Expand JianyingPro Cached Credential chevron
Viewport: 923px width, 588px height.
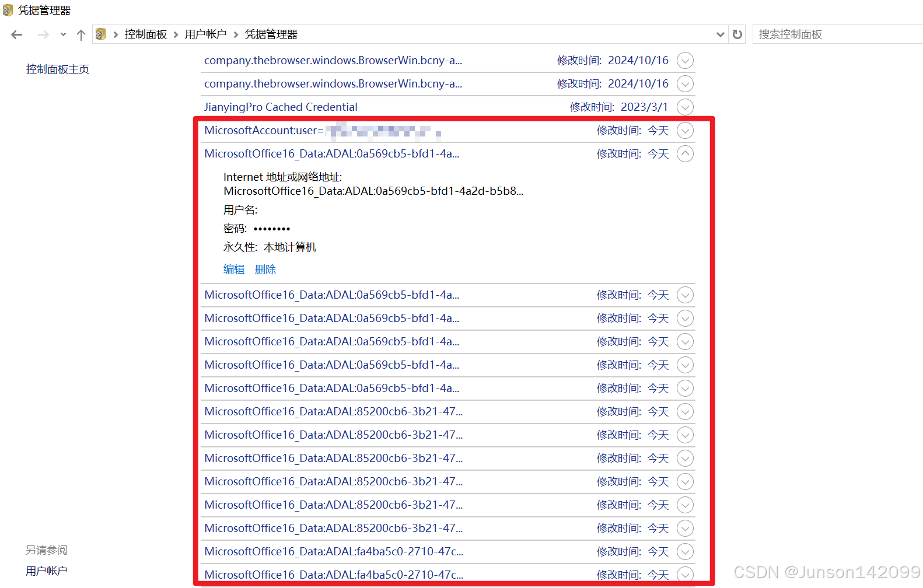[x=685, y=107]
